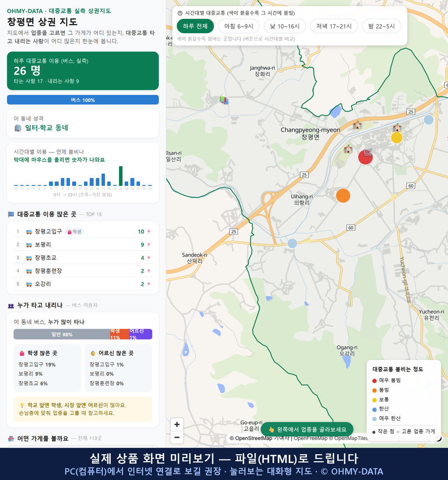Click the shop icon beside 어떤 가게를 볼까

11,438
